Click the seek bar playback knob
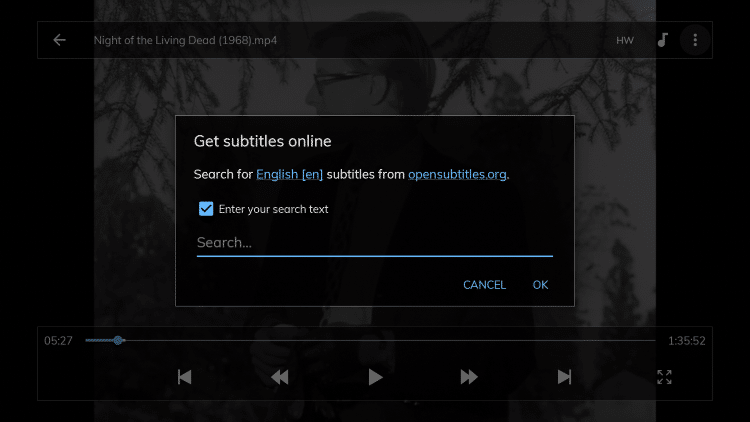The width and height of the screenshot is (750, 422). tap(118, 340)
